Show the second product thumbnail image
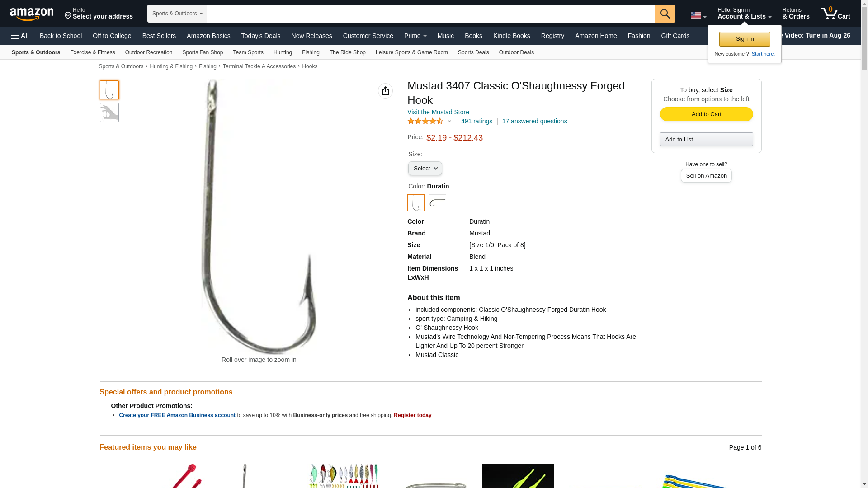Viewport: 868px width, 488px height. 109,113
